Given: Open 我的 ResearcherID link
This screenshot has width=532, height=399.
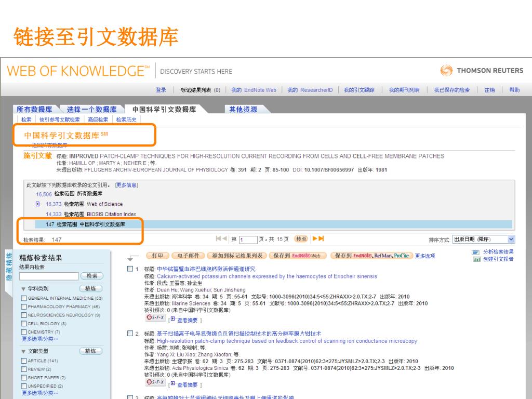Looking at the screenshot, I should tap(310, 90).
